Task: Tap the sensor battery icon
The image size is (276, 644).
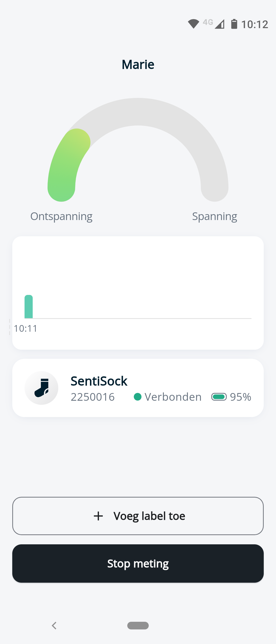Action: [219, 397]
